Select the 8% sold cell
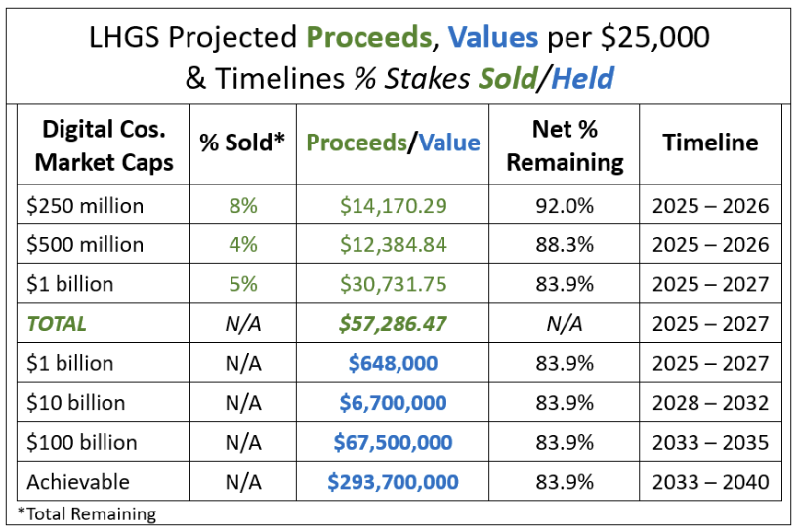This screenshot has height=532, width=798. 242,206
